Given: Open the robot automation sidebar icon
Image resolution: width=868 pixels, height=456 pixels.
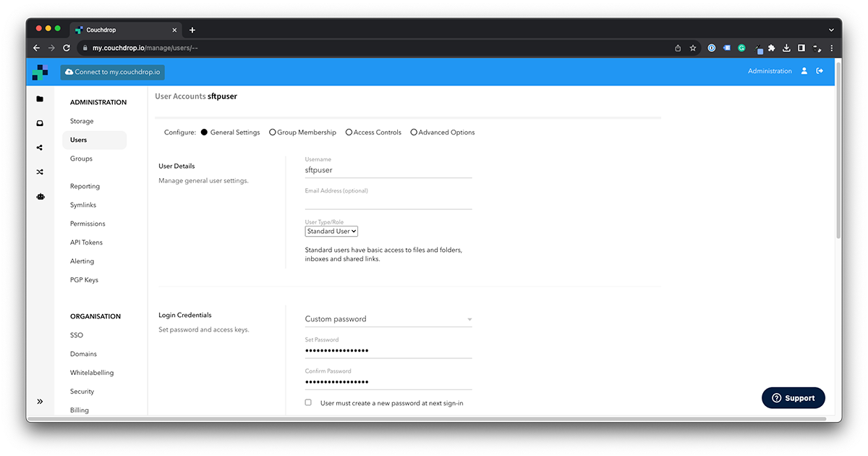Looking at the screenshot, I should pyautogui.click(x=40, y=196).
